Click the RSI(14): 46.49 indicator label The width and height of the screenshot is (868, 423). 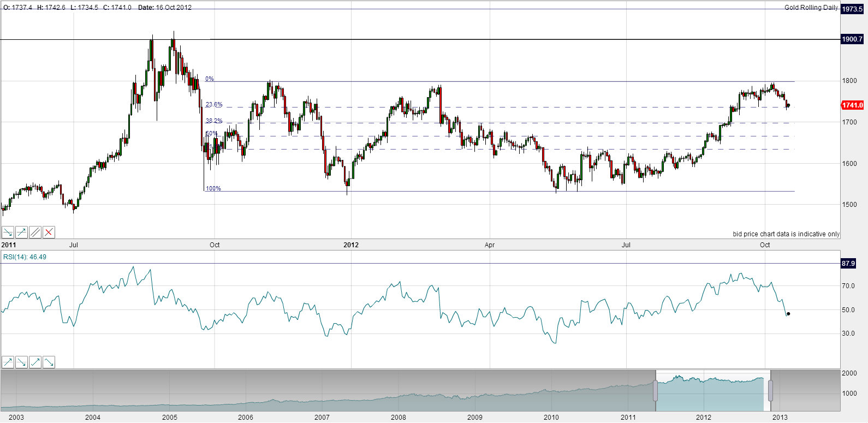(x=25, y=257)
